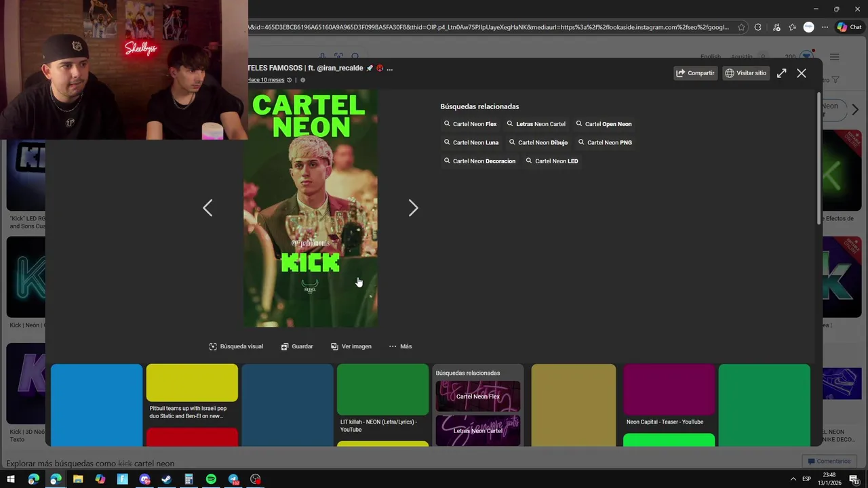Open Ver imagen link
This screenshot has width=868, height=488.
(x=351, y=346)
